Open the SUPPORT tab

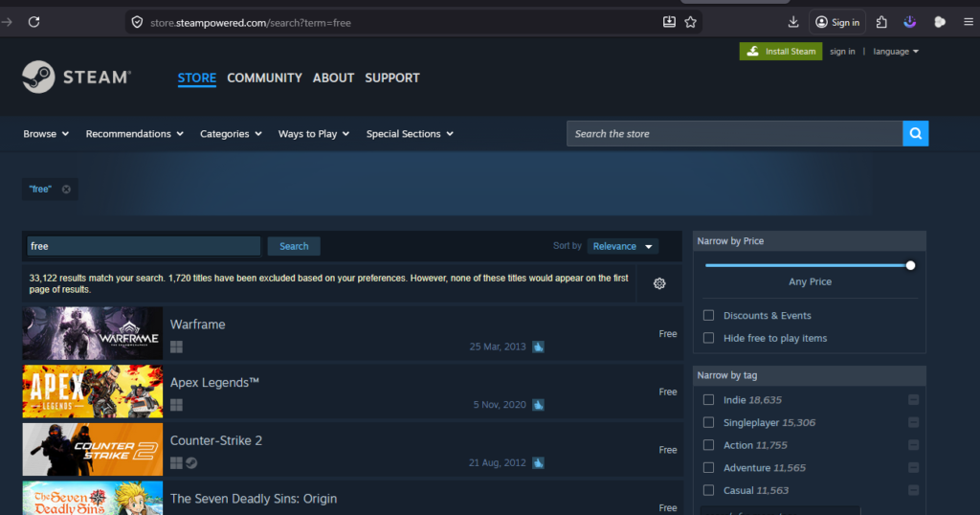[x=391, y=78]
